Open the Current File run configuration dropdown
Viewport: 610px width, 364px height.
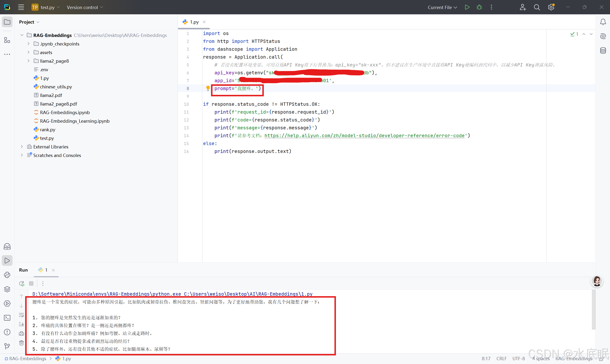tap(442, 7)
